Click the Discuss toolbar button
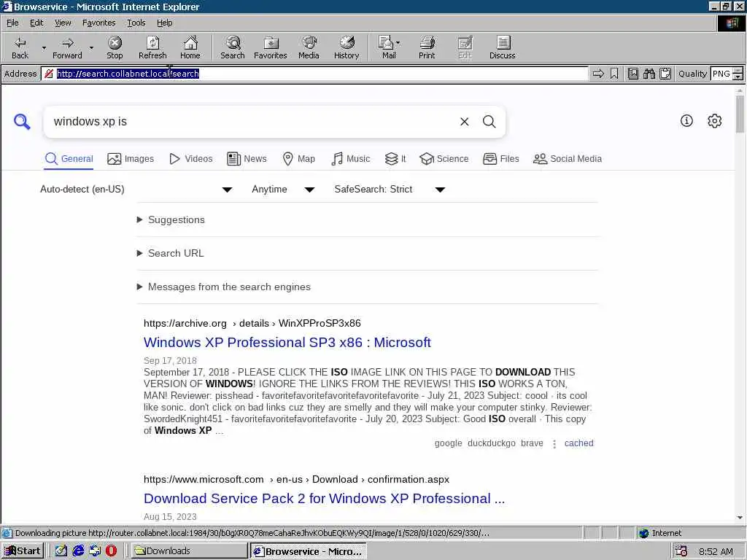This screenshot has height=560, width=747. point(502,47)
